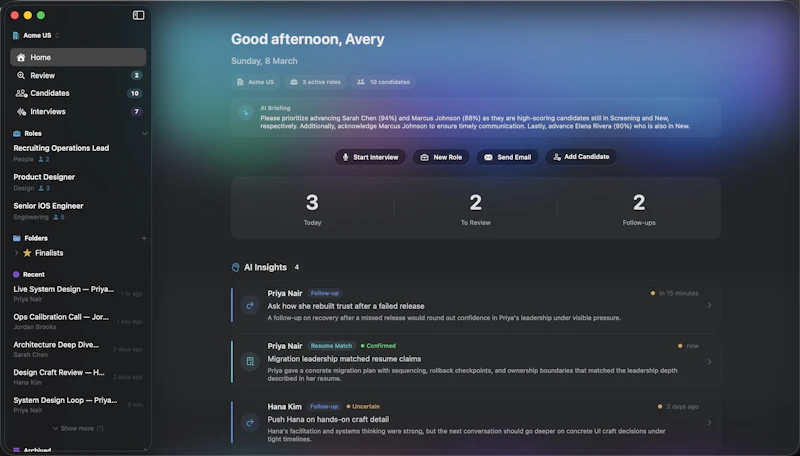Click the AI Insights header icon
This screenshot has height=456, width=800.
[235, 267]
